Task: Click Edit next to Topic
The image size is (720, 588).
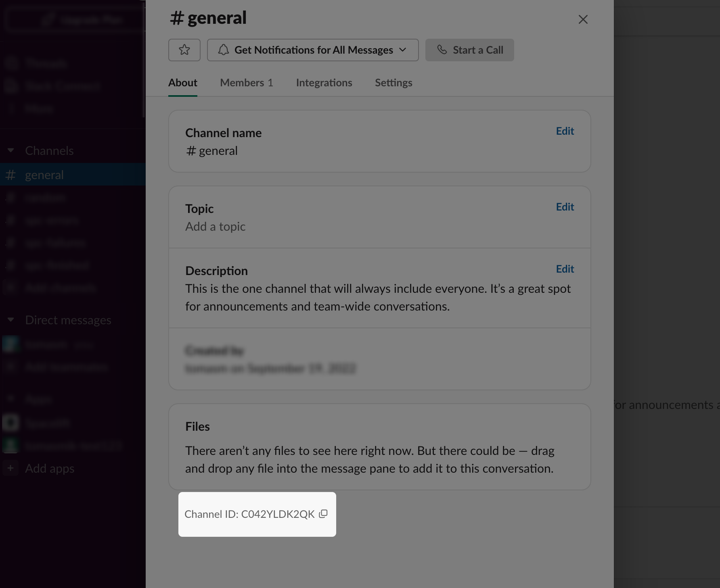Action: 564,206
